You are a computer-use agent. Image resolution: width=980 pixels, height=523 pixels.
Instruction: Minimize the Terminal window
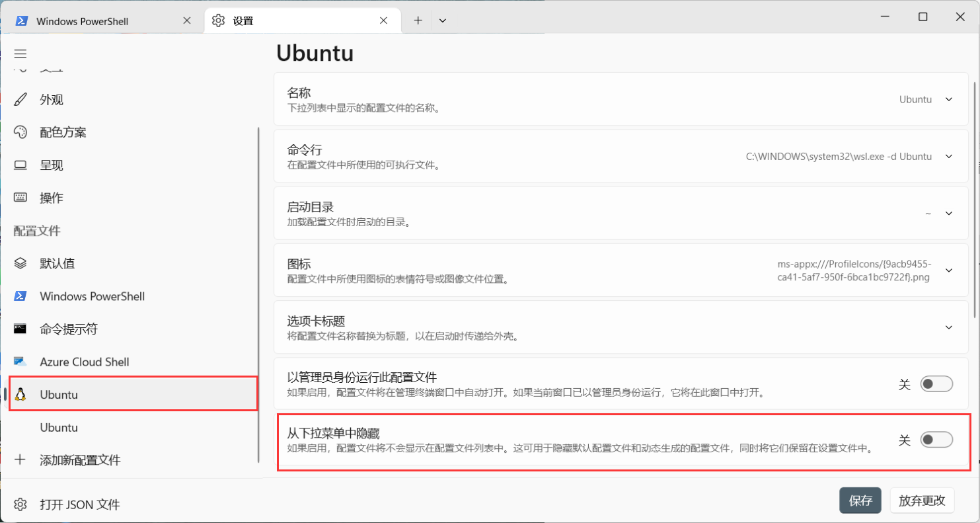coord(886,17)
